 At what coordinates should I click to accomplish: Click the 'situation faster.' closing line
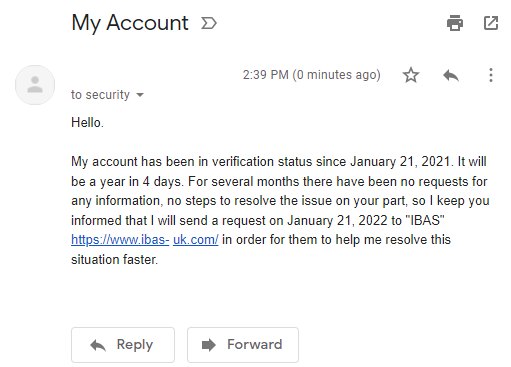point(114,259)
